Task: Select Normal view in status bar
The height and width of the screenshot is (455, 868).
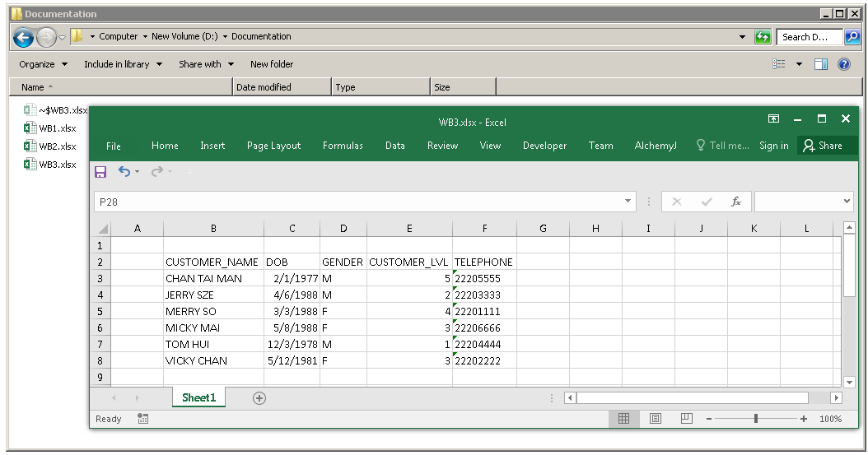Action: coord(623,419)
